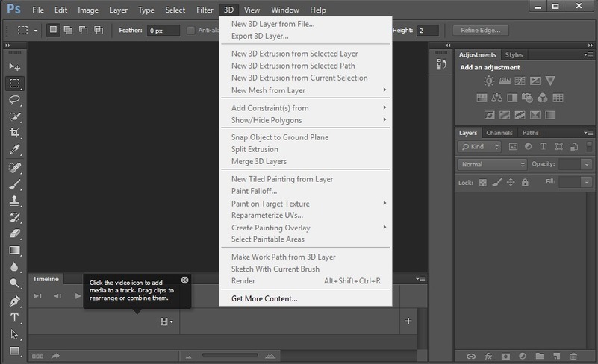Click the Refine Edge button

point(480,30)
